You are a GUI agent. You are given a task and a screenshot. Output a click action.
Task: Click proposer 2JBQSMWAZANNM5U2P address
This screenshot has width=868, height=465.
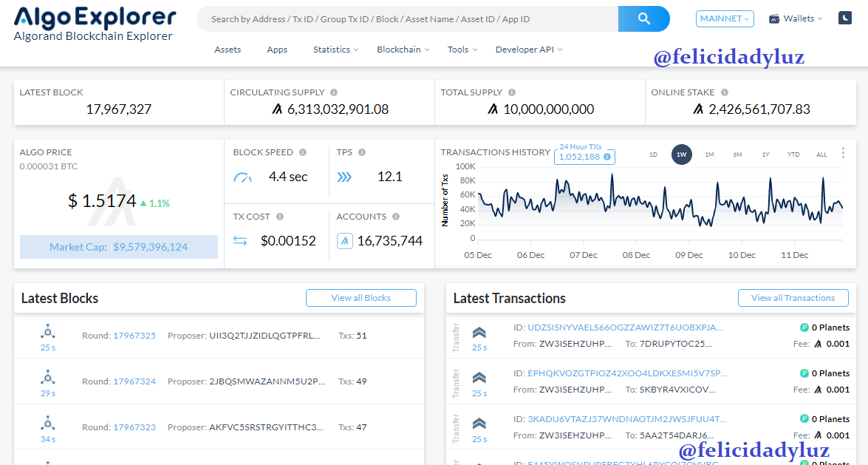pos(267,382)
